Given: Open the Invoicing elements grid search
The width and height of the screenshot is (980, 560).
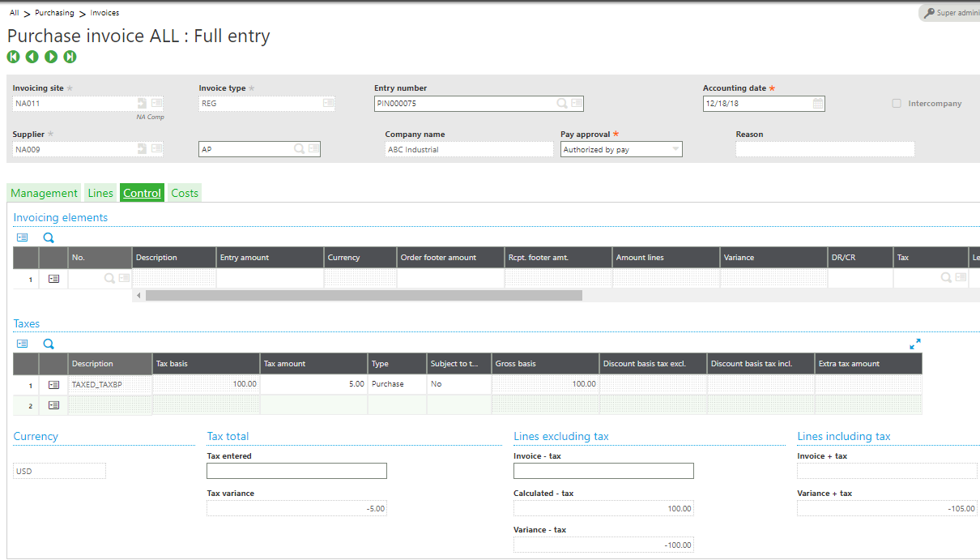Looking at the screenshot, I should [48, 237].
